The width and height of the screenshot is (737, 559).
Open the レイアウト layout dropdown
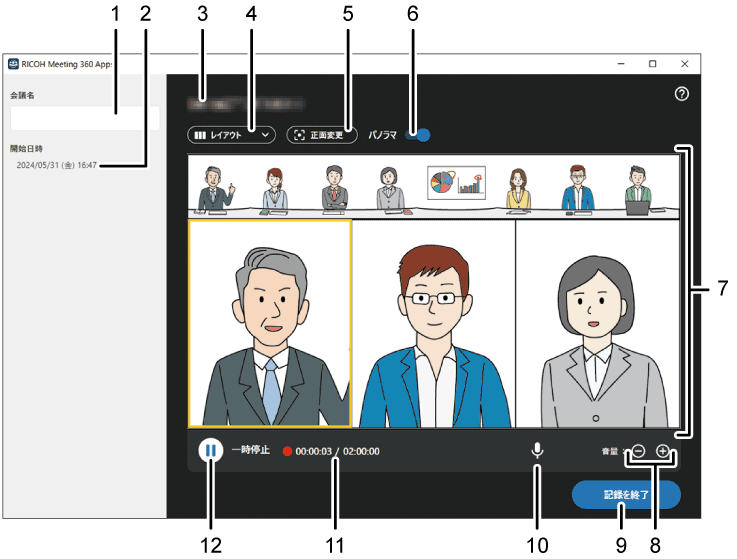click(x=231, y=135)
